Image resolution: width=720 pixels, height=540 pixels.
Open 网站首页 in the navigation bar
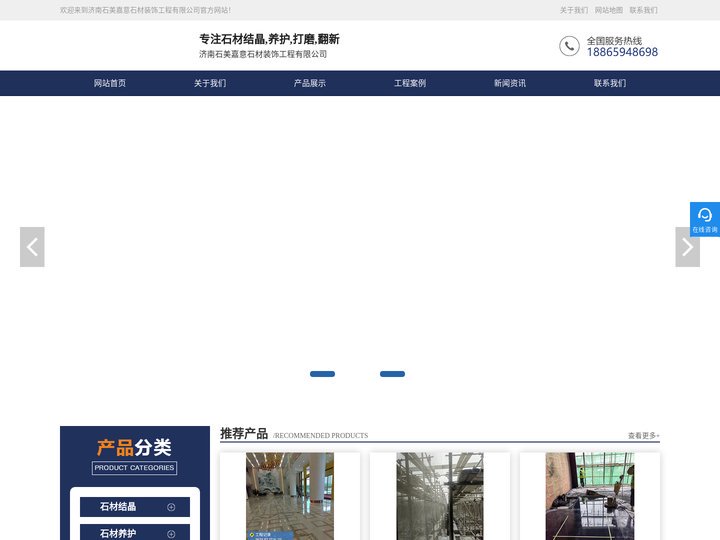[x=110, y=83]
